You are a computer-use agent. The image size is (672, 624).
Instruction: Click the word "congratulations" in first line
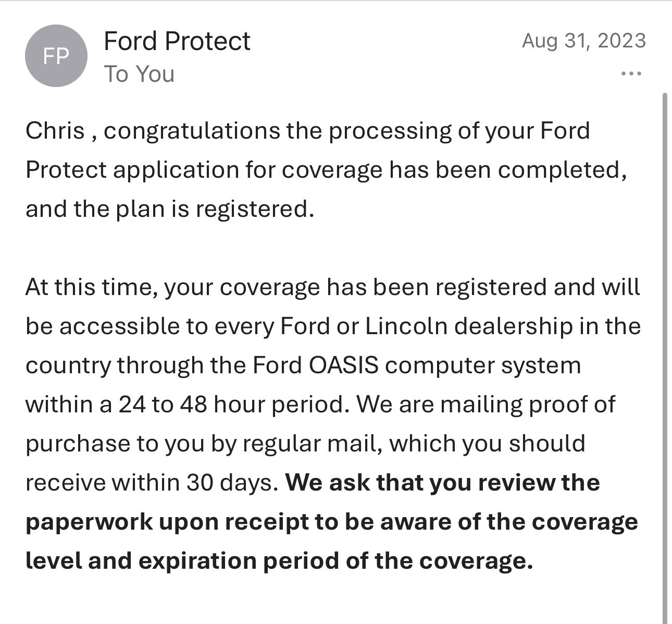(x=192, y=130)
